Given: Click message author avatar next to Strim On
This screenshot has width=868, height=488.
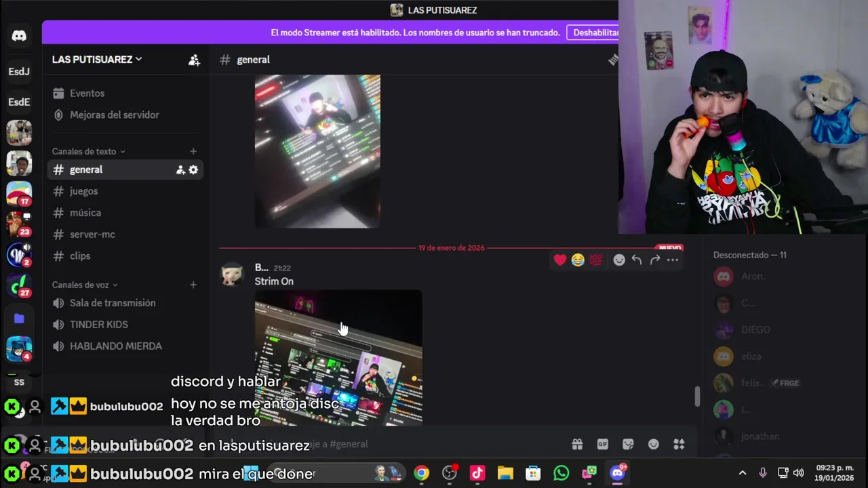Looking at the screenshot, I should pos(233,274).
